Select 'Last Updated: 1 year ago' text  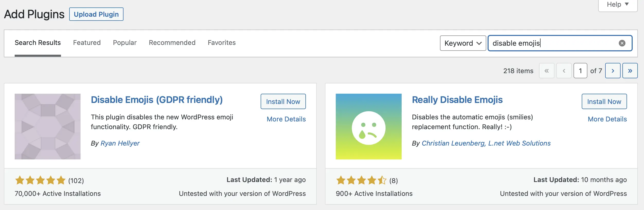coord(266,180)
